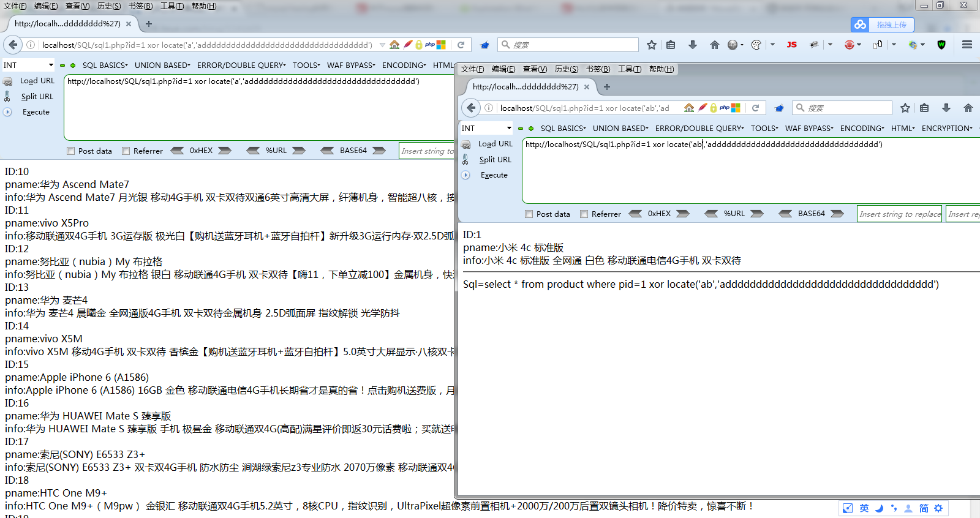This screenshot has width=980, height=518.
Task: Enable the Referrer checkbox in the right HackBar
Action: tap(584, 214)
